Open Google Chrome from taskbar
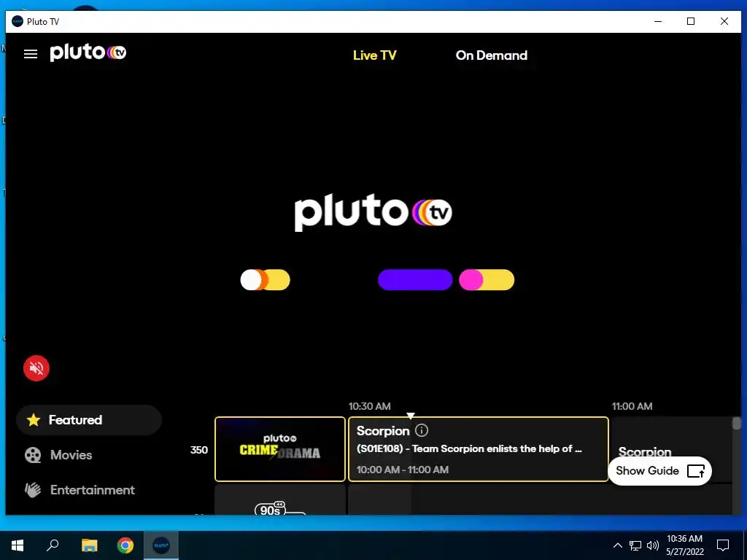Screen dimensions: 747x560 125,545
